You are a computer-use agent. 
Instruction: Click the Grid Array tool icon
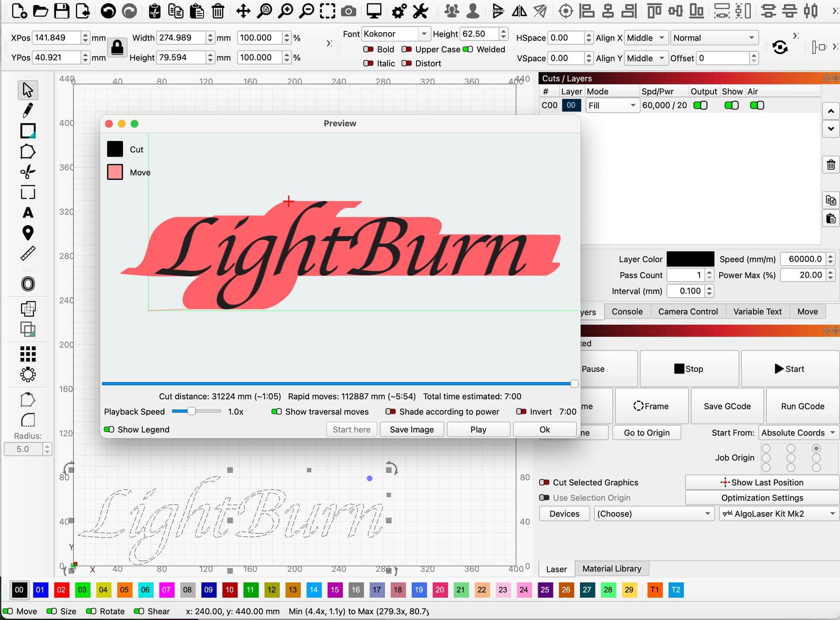tap(28, 354)
